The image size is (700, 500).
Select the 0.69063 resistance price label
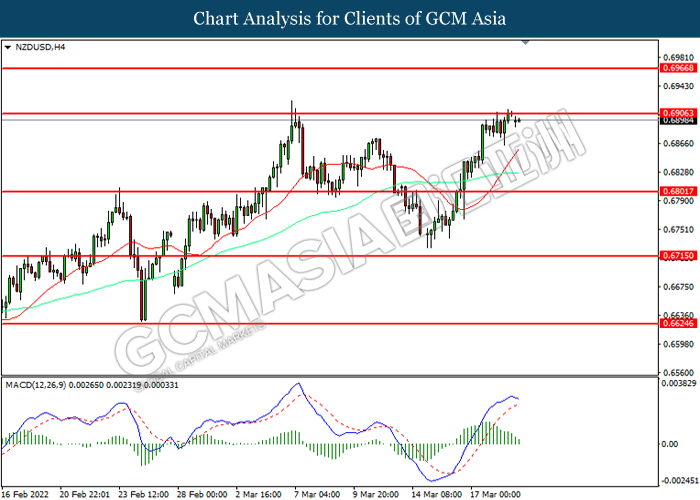point(678,113)
